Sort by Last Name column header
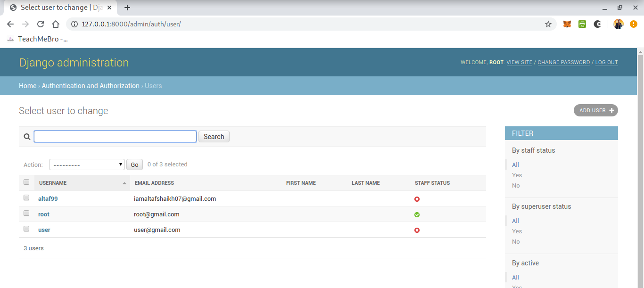This screenshot has height=288, width=644. click(x=365, y=183)
